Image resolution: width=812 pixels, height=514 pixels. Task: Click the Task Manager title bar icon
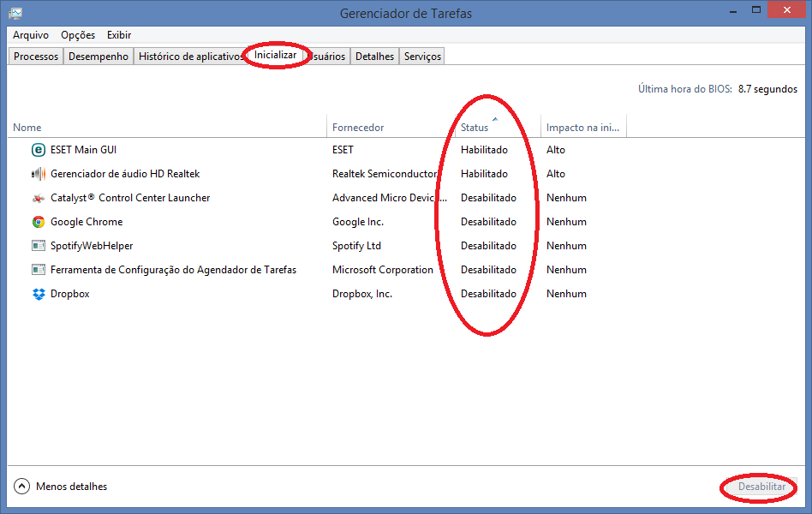[x=15, y=14]
